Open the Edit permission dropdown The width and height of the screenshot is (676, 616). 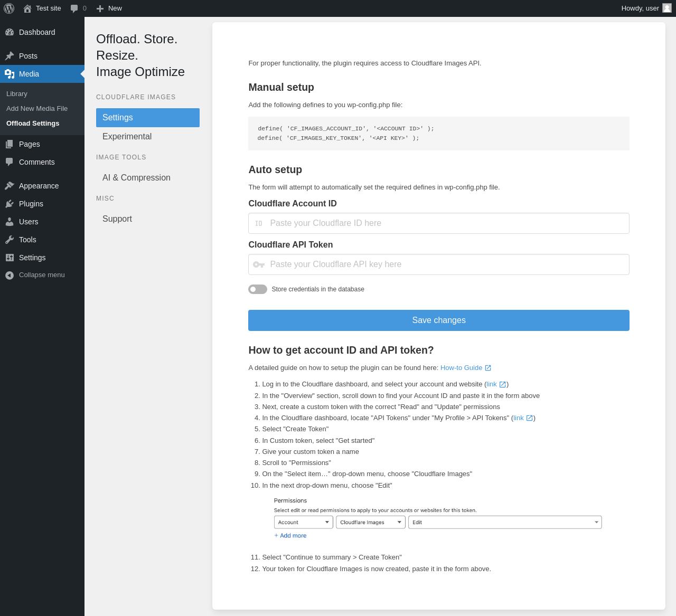(x=504, y=523)
